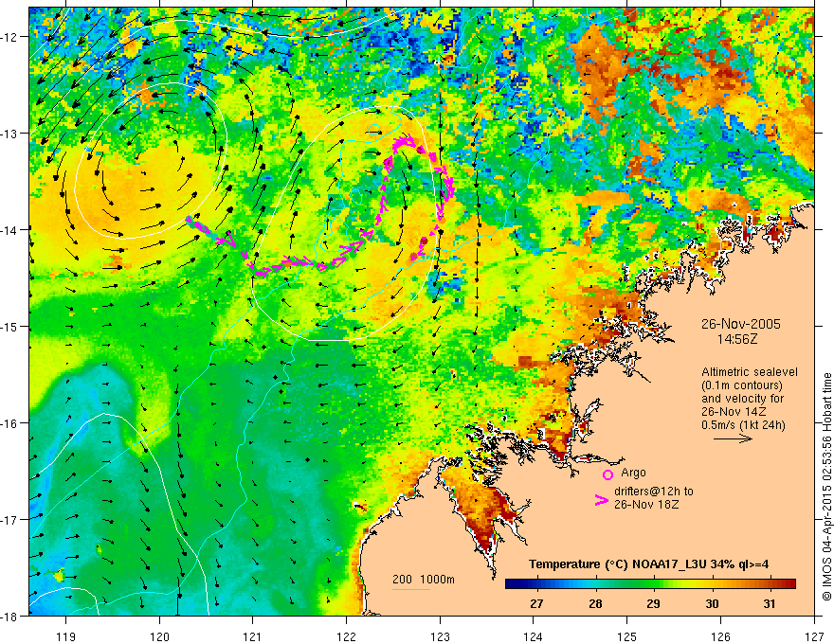
Task: Click longitude axis label 122
Action: point(346,636)
